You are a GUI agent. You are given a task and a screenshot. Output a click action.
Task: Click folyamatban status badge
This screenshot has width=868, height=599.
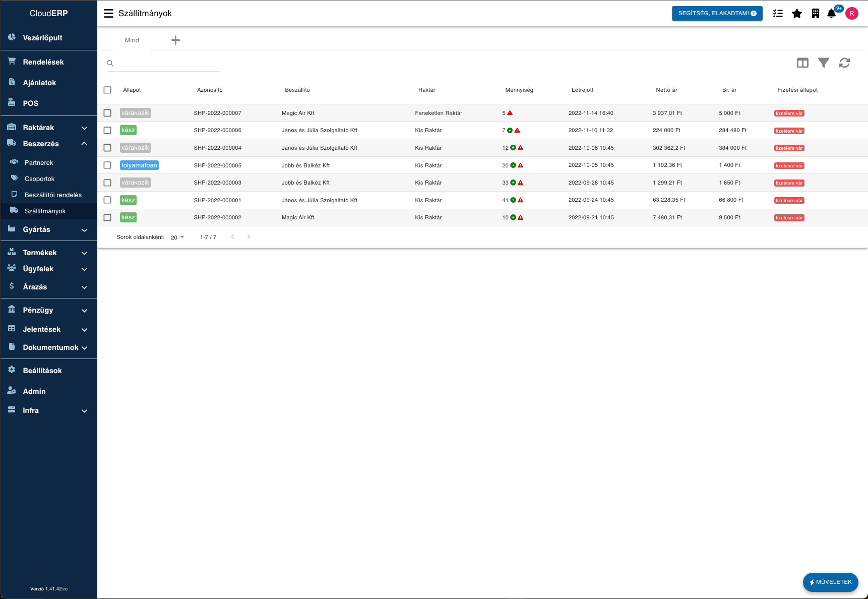139,165
